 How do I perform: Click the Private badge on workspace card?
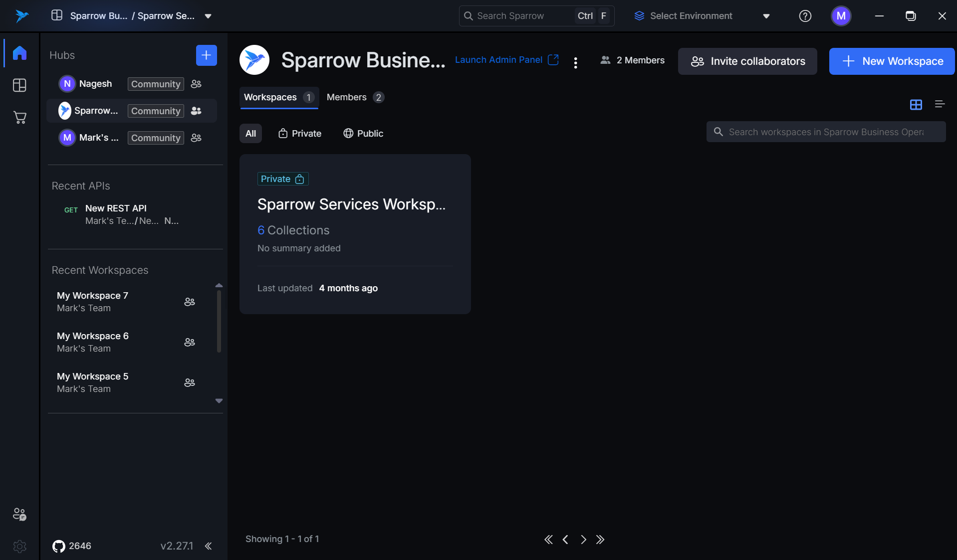283,179
